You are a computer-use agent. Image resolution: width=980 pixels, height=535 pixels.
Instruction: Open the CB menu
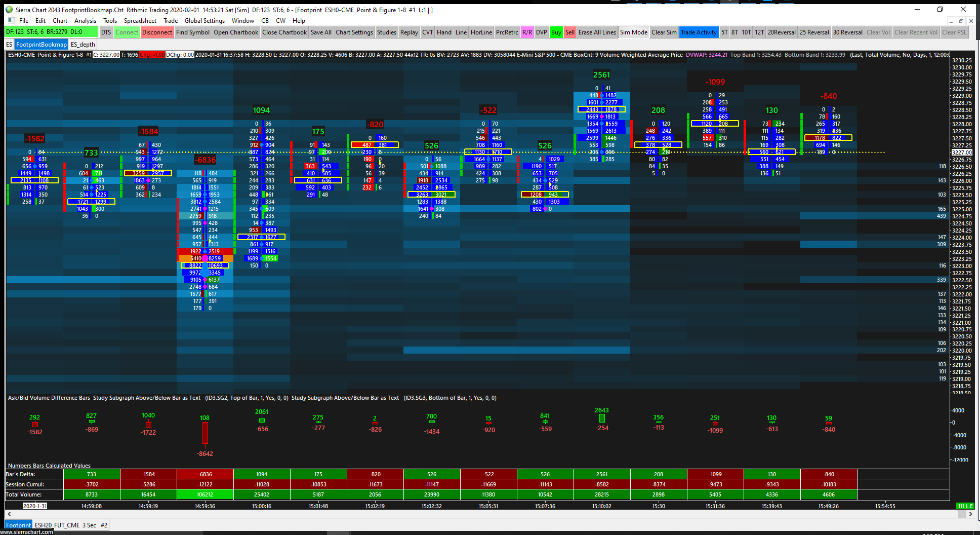[x=265, y=21]
